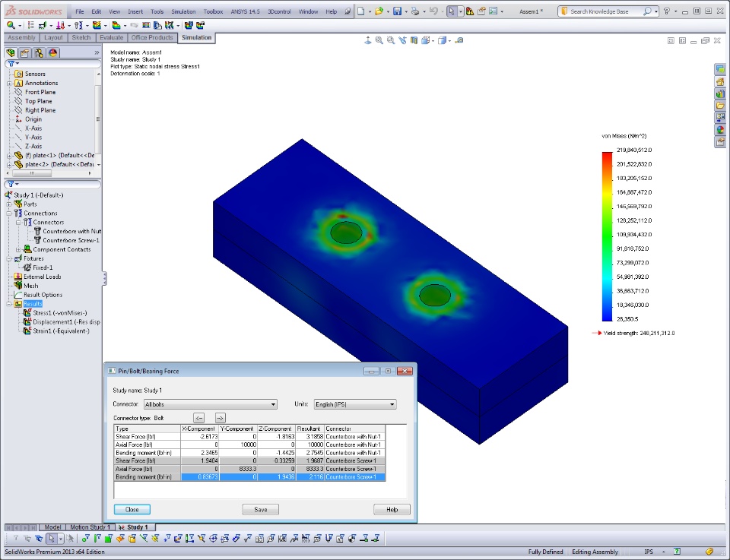This screenshot has width=730, height=560.
Task: Switch to the Sketch tab
Action: (x=81, y=38)
